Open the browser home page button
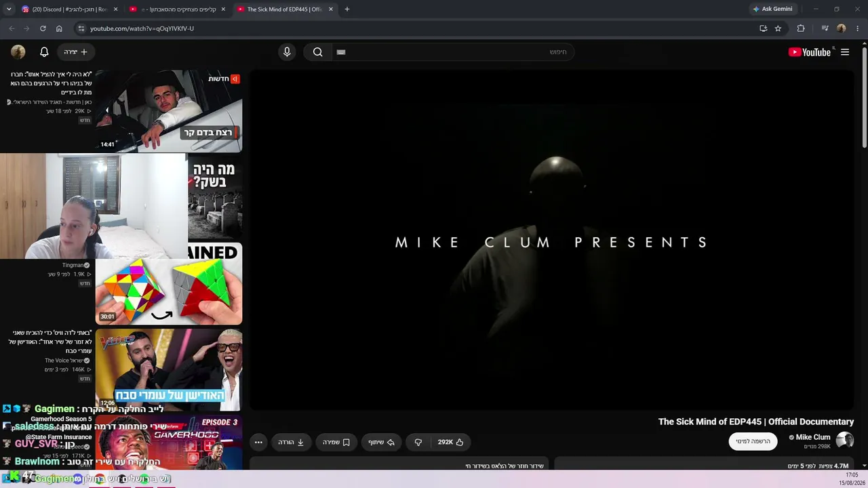868x488 pixels. click(59, 28)
